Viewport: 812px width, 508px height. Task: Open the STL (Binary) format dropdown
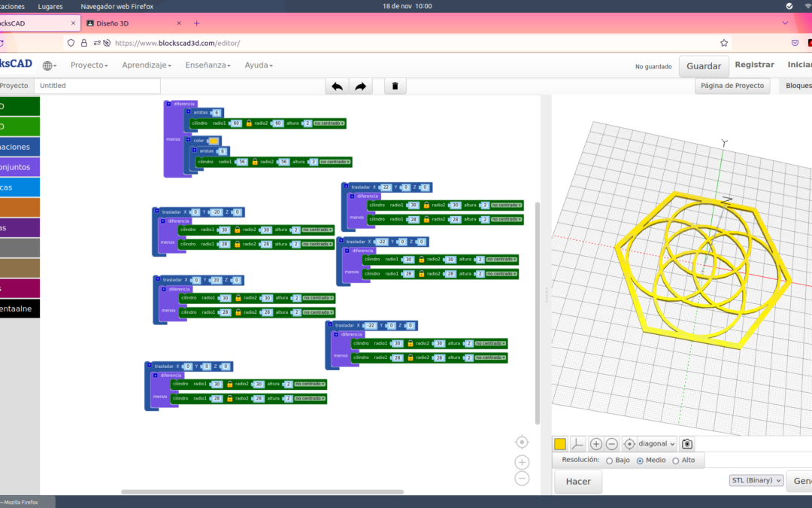click(x=756, y=480)
